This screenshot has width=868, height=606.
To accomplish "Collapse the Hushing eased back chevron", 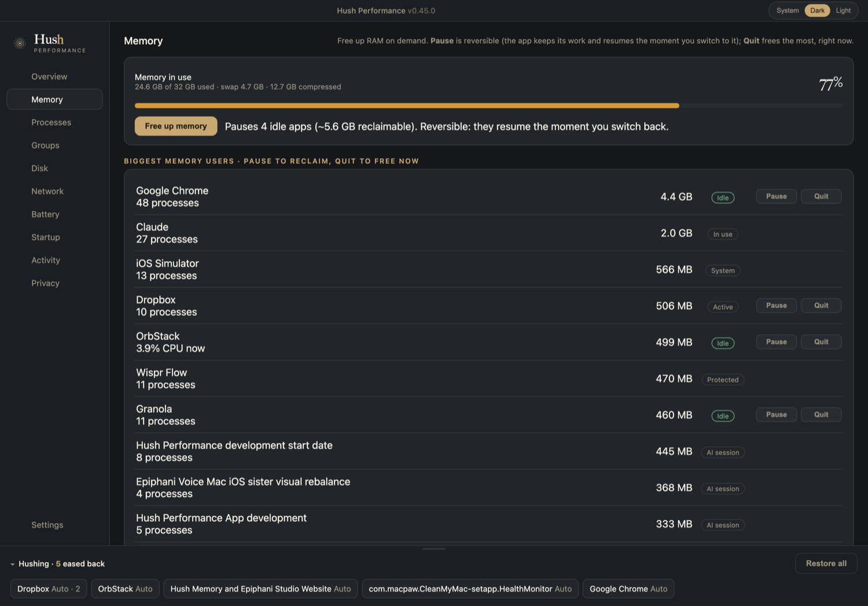I will (12, 564).
